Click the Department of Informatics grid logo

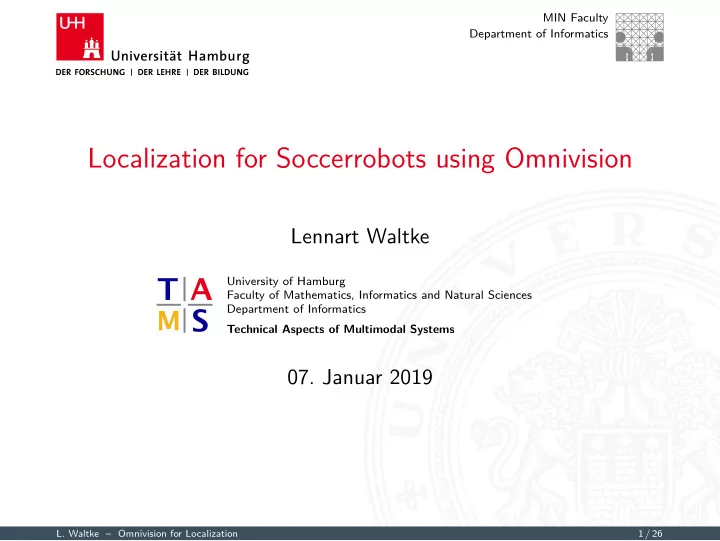click(639, 37)
